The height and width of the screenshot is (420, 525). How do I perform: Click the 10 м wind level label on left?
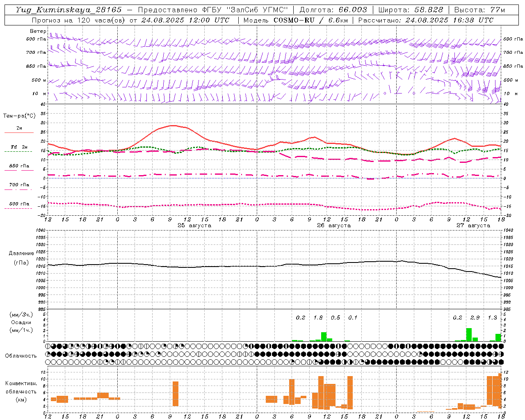(39, 94)
